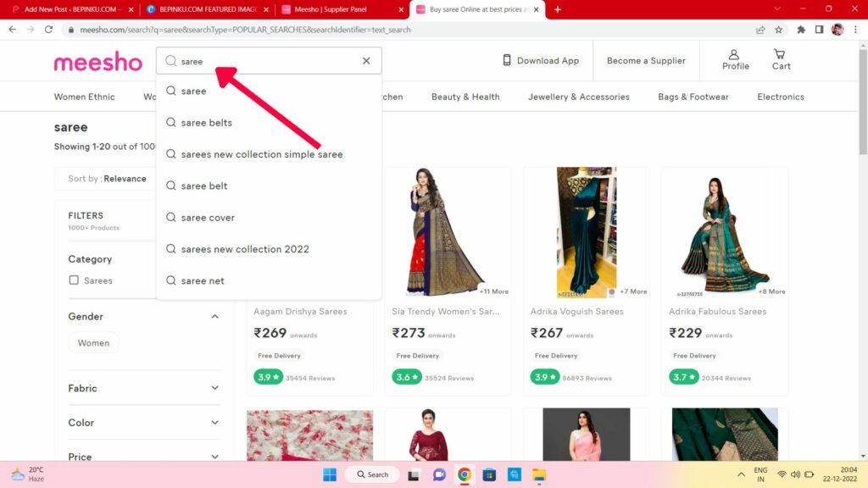Click the volume icon in the system tray
This screenshot has height=488, width=868.
tap(795, 474)
